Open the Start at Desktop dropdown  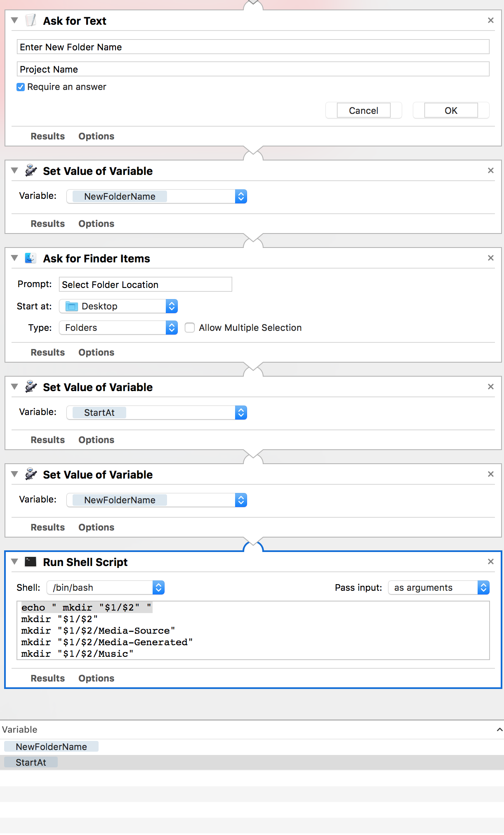tap(118, 306)
